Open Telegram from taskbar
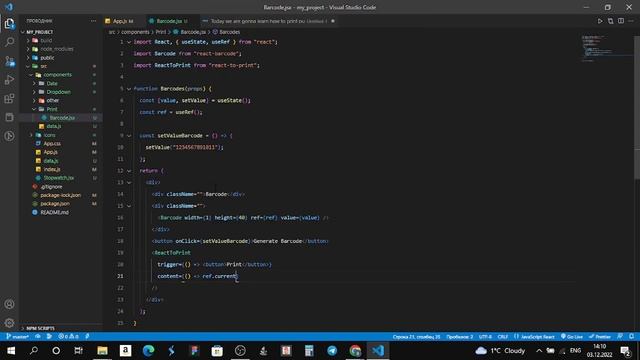 (332, 351)
